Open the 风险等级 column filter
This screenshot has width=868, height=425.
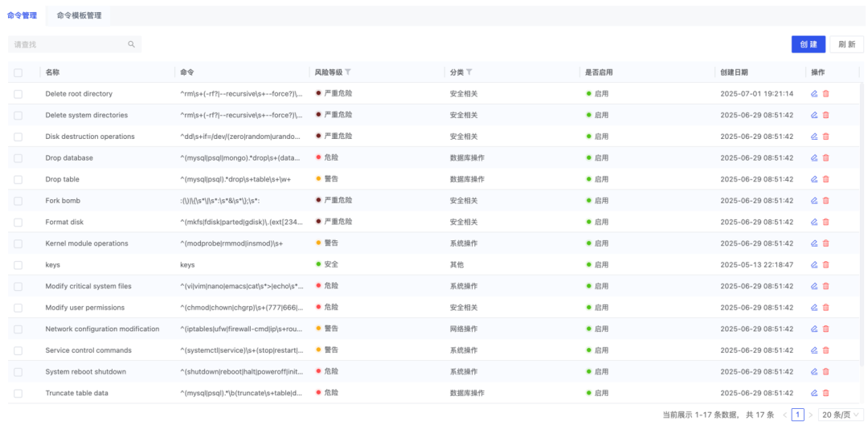[348, 72]
